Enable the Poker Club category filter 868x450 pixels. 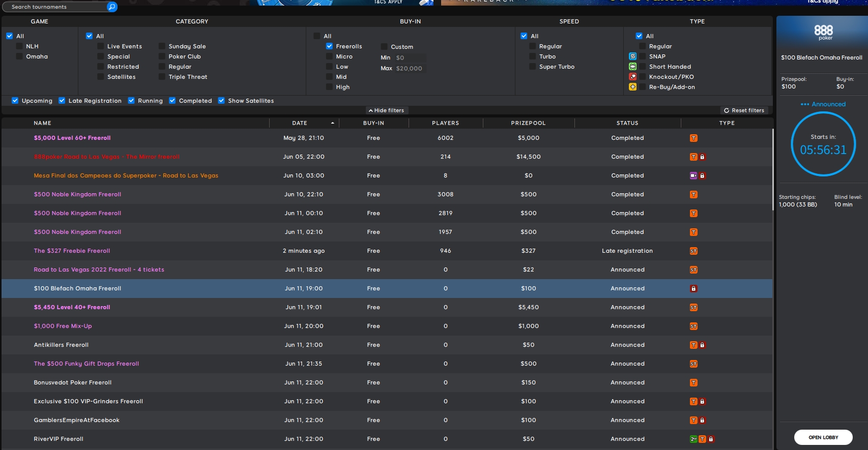pyautogui.click(x=162, y=56)
